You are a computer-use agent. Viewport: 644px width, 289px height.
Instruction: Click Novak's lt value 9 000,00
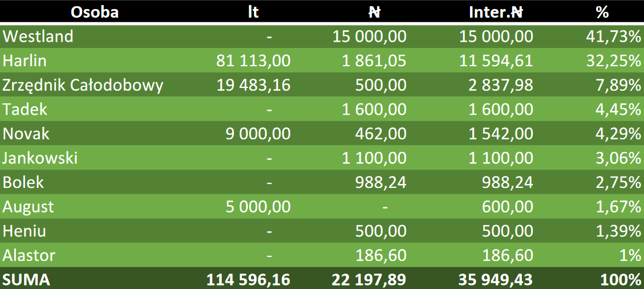coord(260,134)
